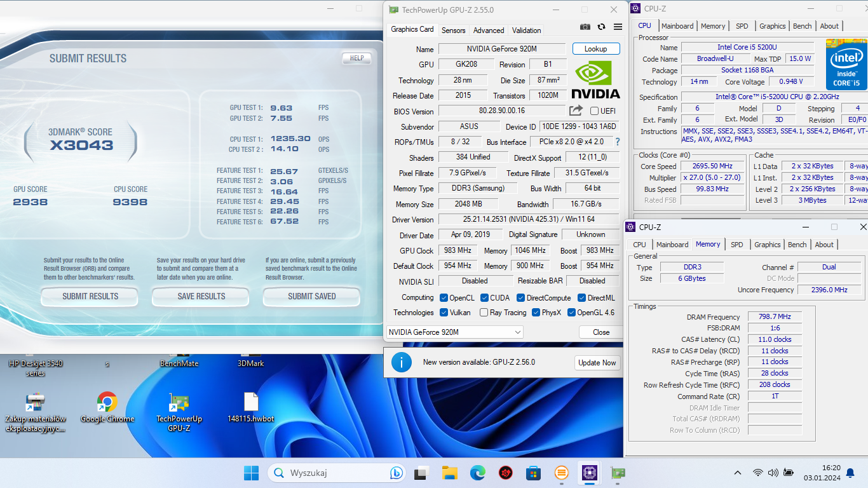Open the notification bell

pos(850,473)
